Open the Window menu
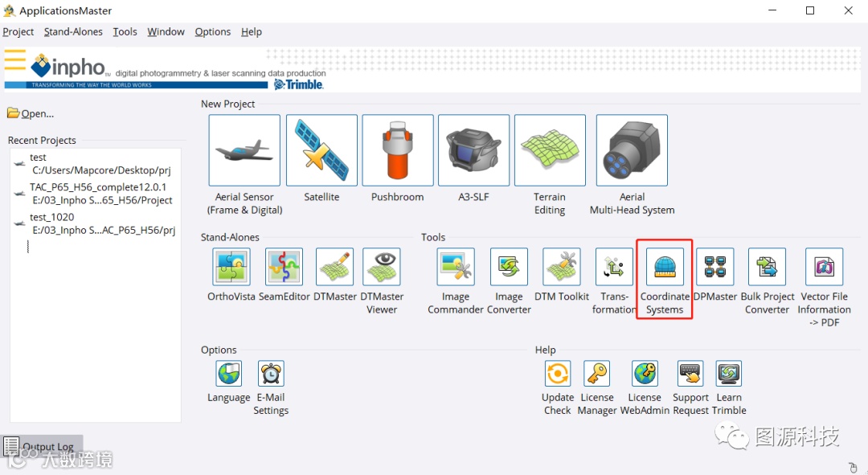This screenshot has width=868, height=475. pyautogui.click(x=166, y=32)
